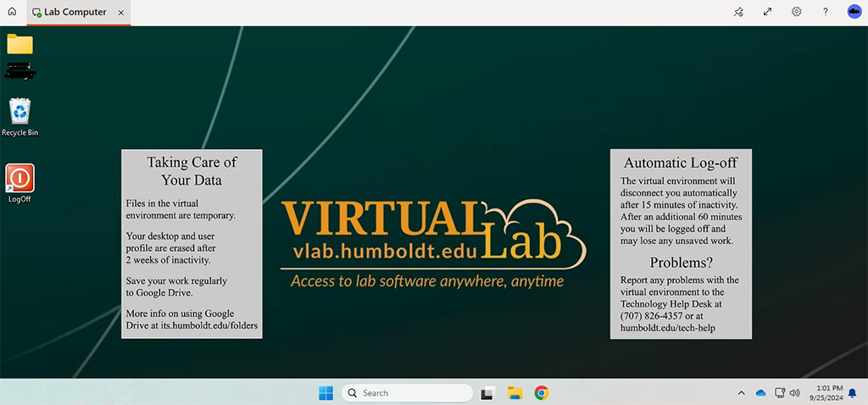Launch Google Chrome from the taskbar
The width and height of the screenshot is (868, 405).
coord(542,393)
